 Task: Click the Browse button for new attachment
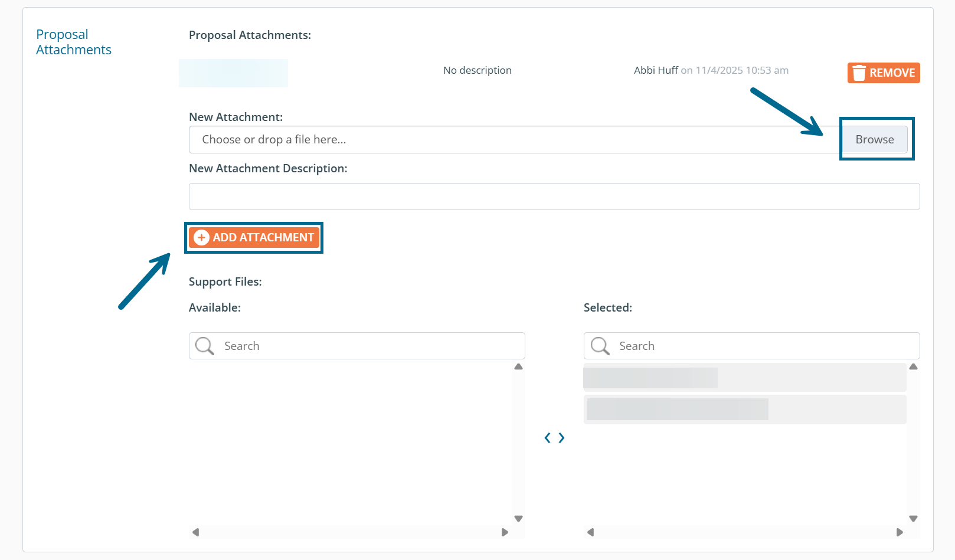pos(874,139)
